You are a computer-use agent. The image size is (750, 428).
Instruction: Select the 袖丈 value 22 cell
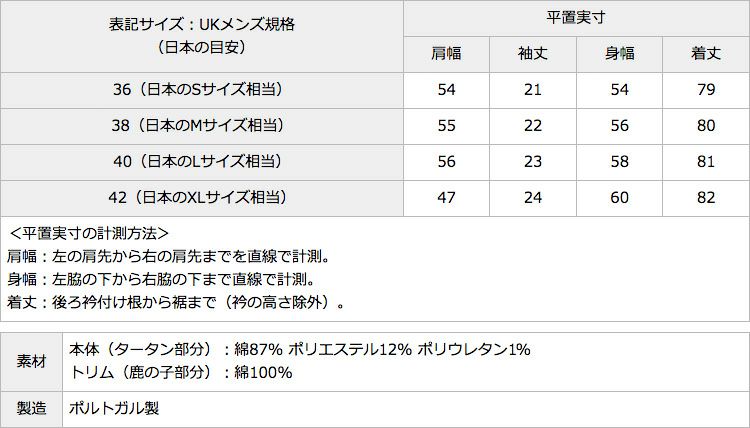click(x=533, y=126)
